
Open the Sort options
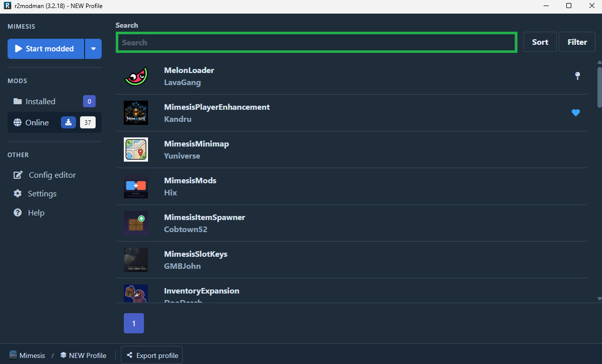pyautogui.click(x=540, y=42)
